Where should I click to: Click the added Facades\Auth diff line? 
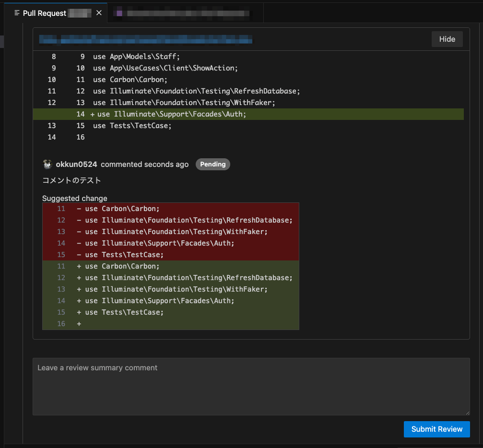(x=171, y=114)
